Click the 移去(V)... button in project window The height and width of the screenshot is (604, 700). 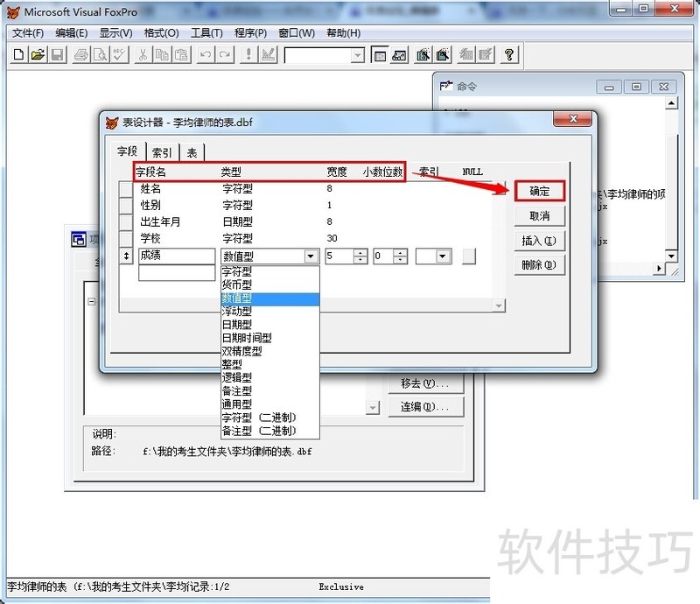426,383
